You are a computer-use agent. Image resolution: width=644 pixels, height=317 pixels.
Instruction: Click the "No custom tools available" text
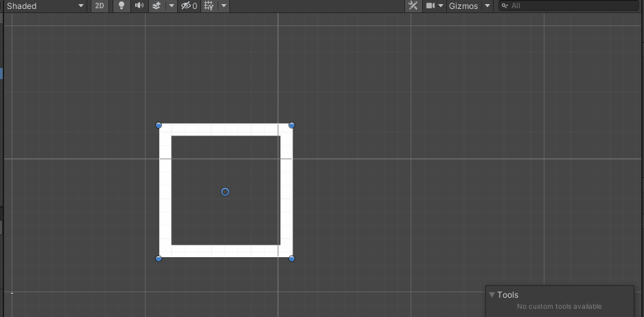click(x=560, y=306)
